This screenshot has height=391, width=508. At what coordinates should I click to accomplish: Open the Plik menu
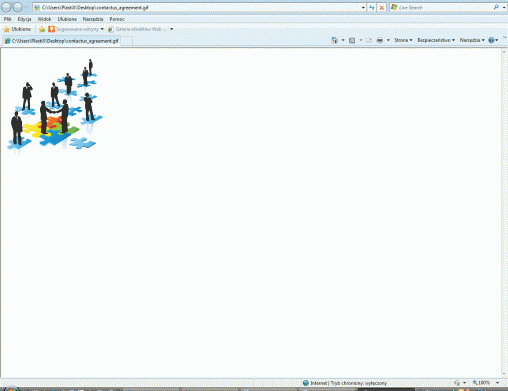pos(7,19)
